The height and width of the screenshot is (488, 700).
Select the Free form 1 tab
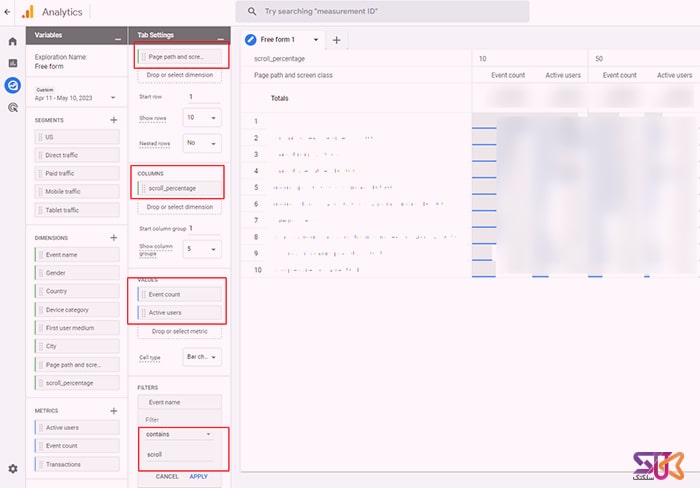[x=278, y=40]
